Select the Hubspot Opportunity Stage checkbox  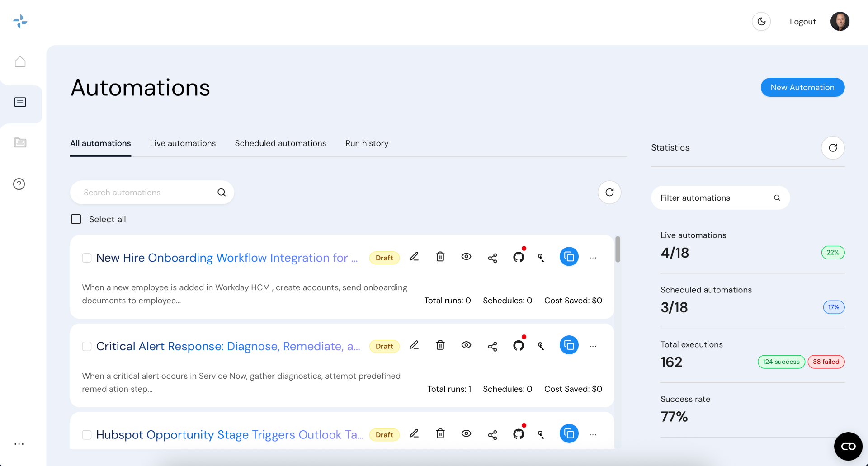[x=87, y=435]
